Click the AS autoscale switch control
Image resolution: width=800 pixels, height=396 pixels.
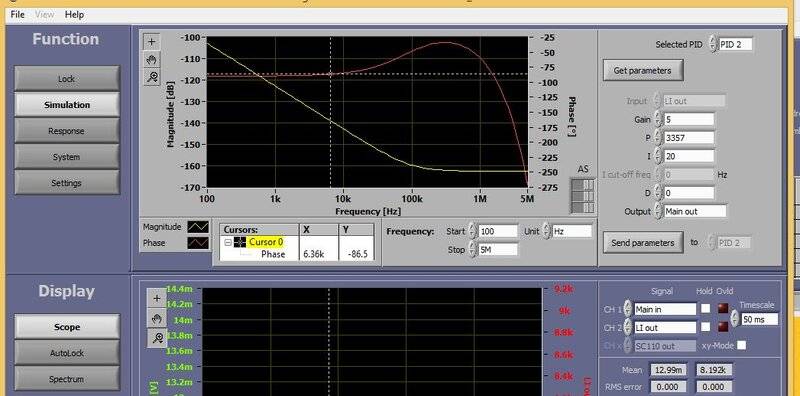click(583, 195)
